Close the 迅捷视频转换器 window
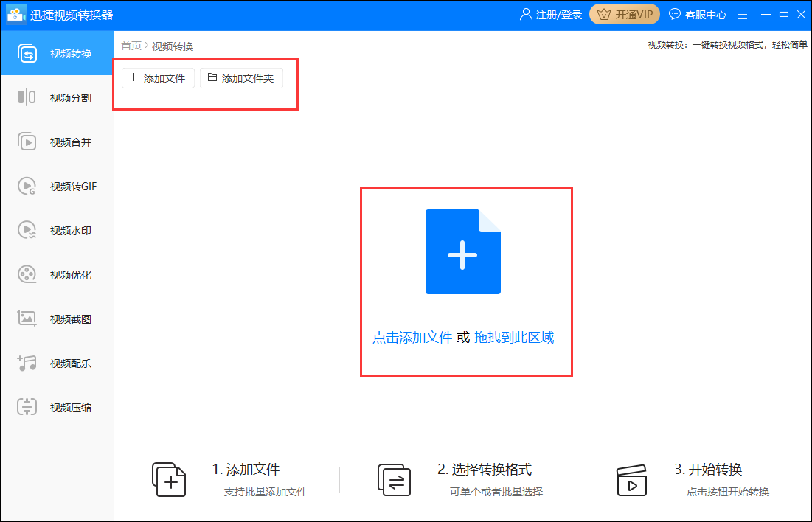This screenshot has height=522, width=812. (801, 15)
